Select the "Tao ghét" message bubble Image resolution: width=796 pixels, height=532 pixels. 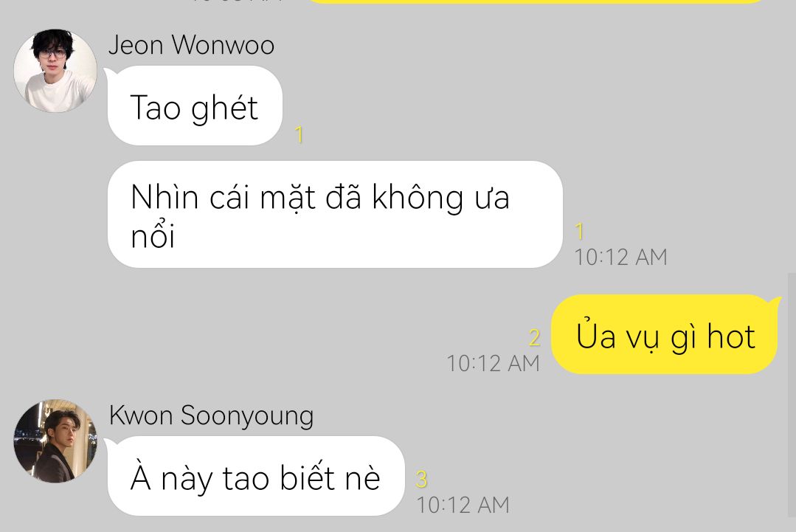(195, 106)
